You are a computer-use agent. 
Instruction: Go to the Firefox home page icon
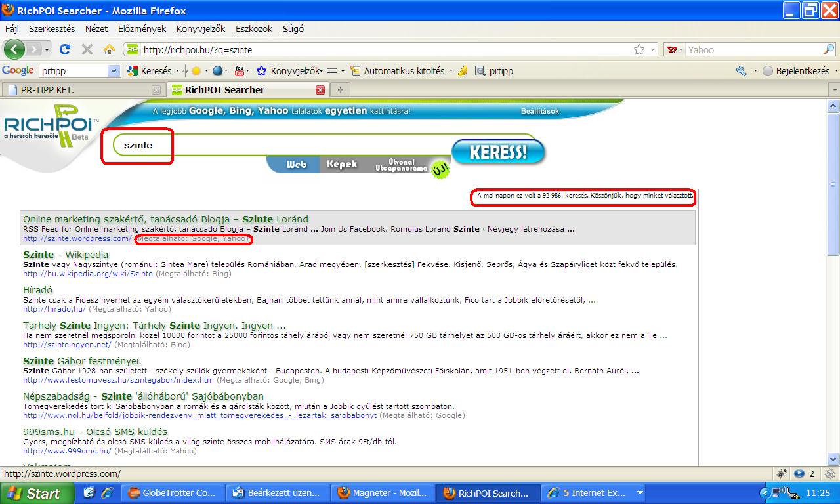pos(110,49)
